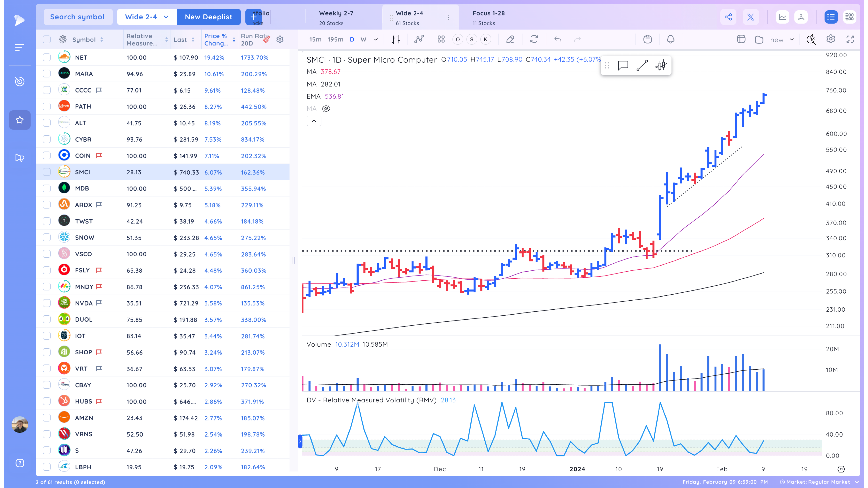Click the user profile avatar
Screen dimensions: 868x488
(x=20, y=424)
